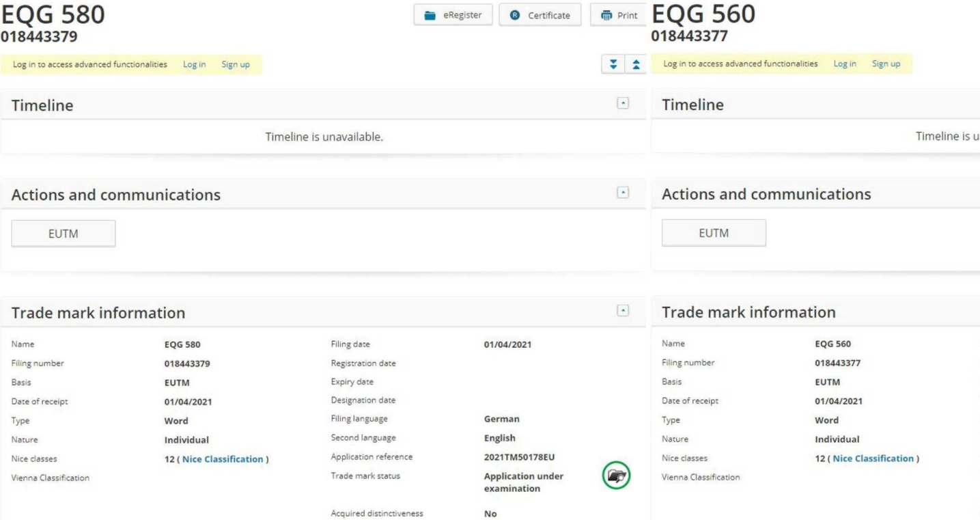Select 'Timeline is unavailable.' message on EQG 580 page
980x520 pixels.
click(x=324, y=137)
